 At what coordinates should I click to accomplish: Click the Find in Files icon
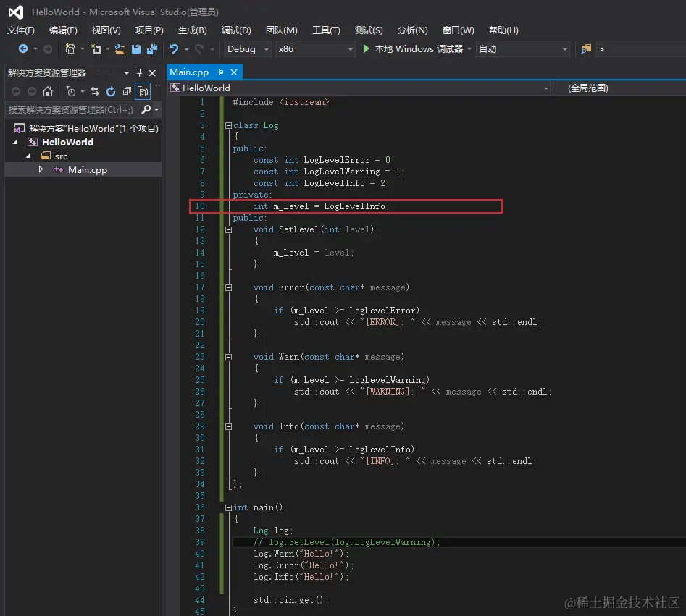click(586, 49)
